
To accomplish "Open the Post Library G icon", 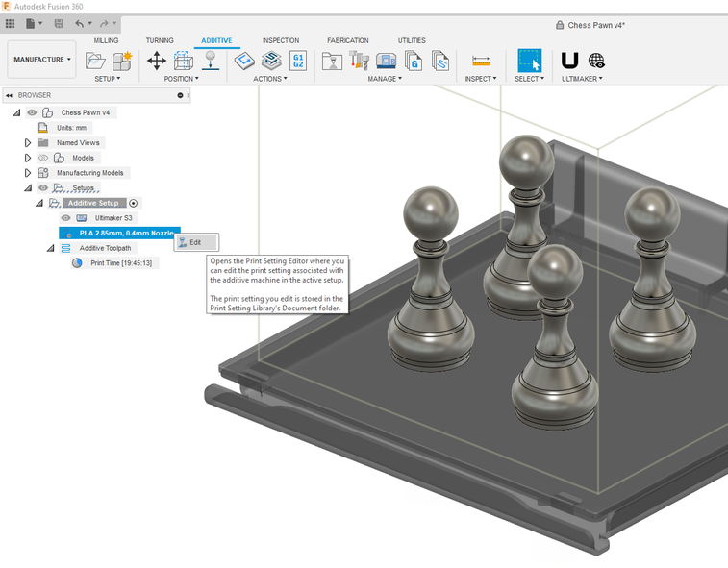I will [x=414, y=61].
